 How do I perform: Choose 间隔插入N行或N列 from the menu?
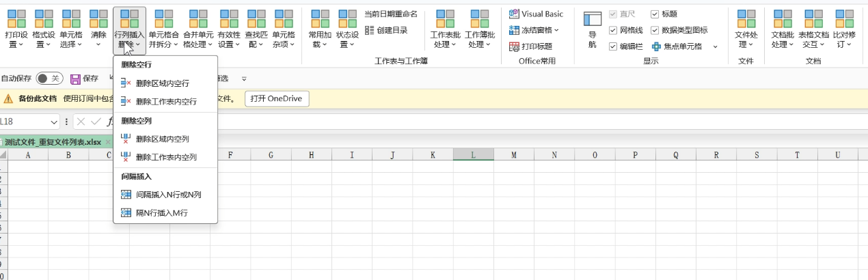click(165, 195)
